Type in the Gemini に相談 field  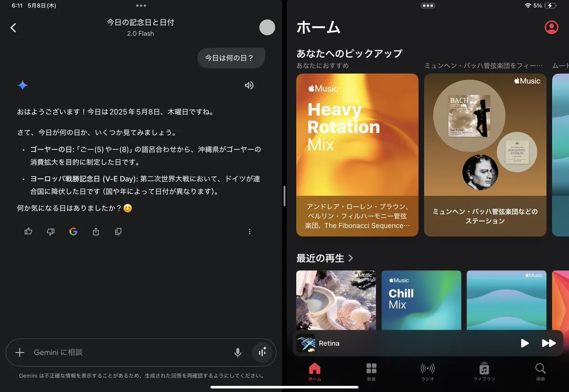tap(128, 352)
